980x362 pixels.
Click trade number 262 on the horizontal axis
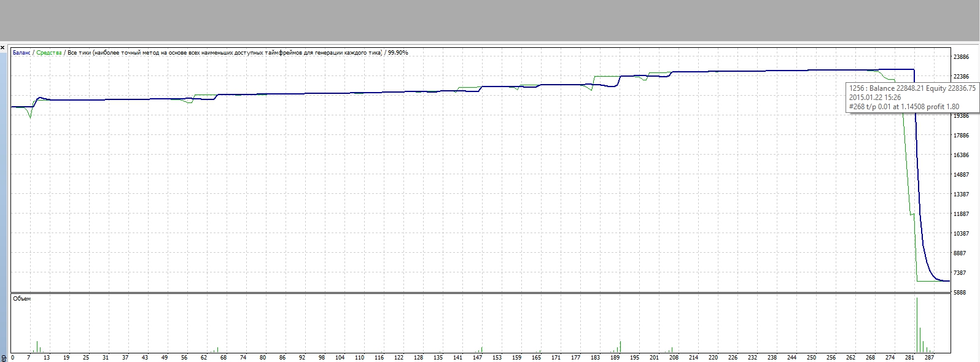pos(850,358)
